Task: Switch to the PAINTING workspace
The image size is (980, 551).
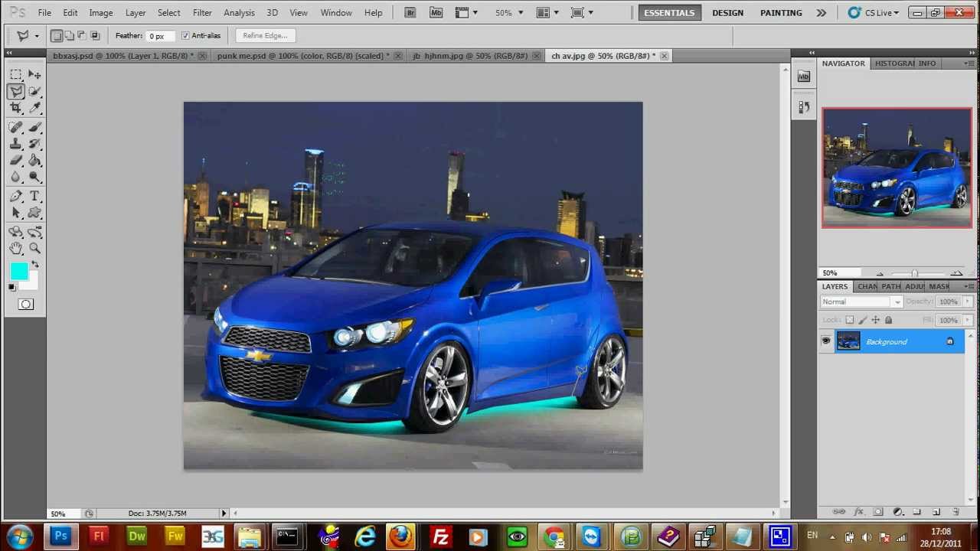Action: [x=781, y=12]
